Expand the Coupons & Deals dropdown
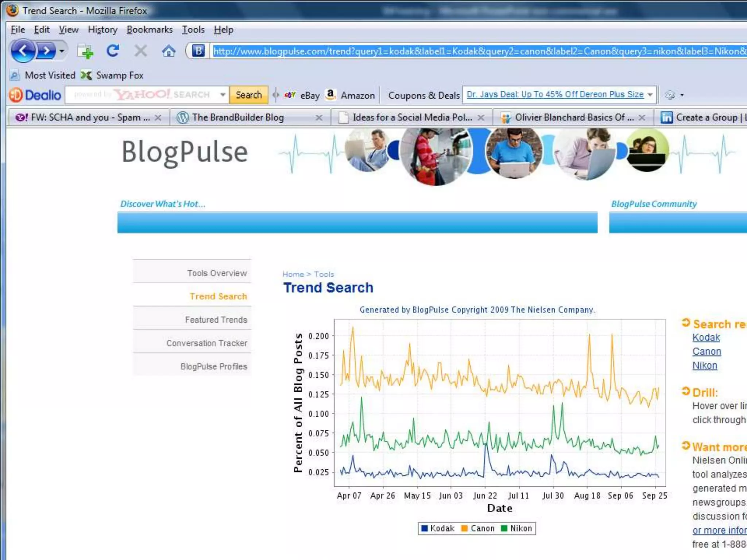747x560 pixels. tap(650, 95)
